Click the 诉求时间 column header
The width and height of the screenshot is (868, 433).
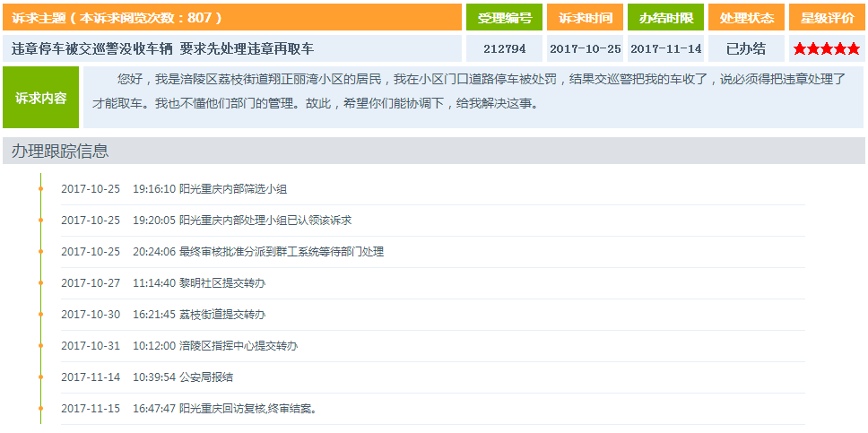tap(586, 17)
